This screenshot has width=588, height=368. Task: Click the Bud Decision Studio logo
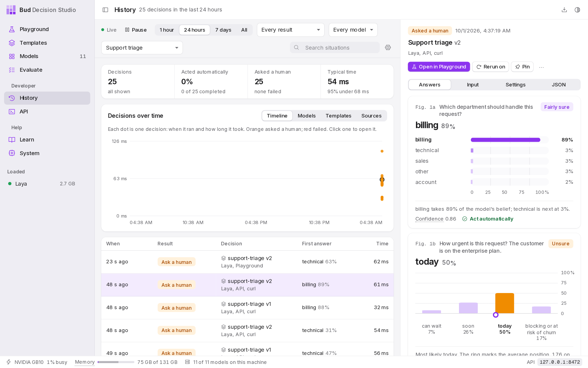tap(11, 10)
